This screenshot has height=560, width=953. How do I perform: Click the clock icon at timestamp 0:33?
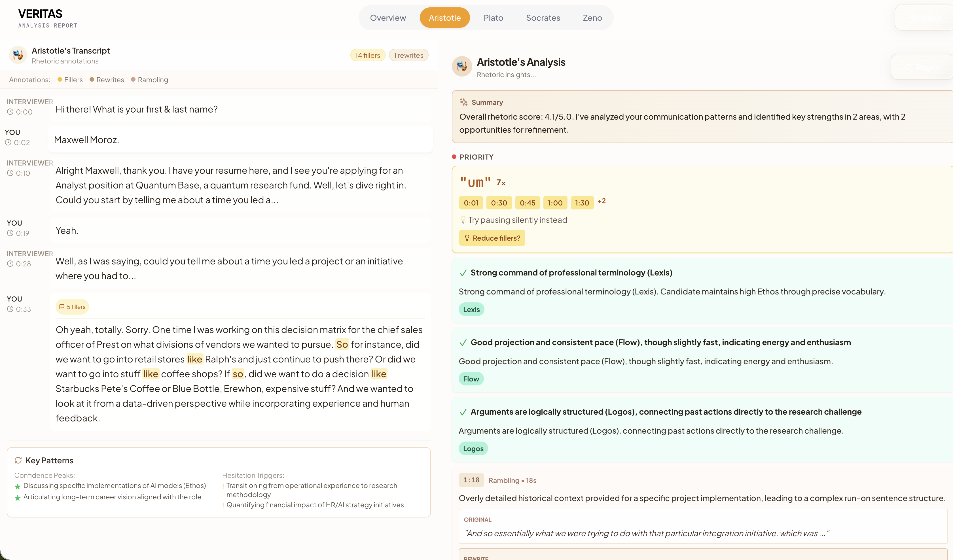click(10, 309)
